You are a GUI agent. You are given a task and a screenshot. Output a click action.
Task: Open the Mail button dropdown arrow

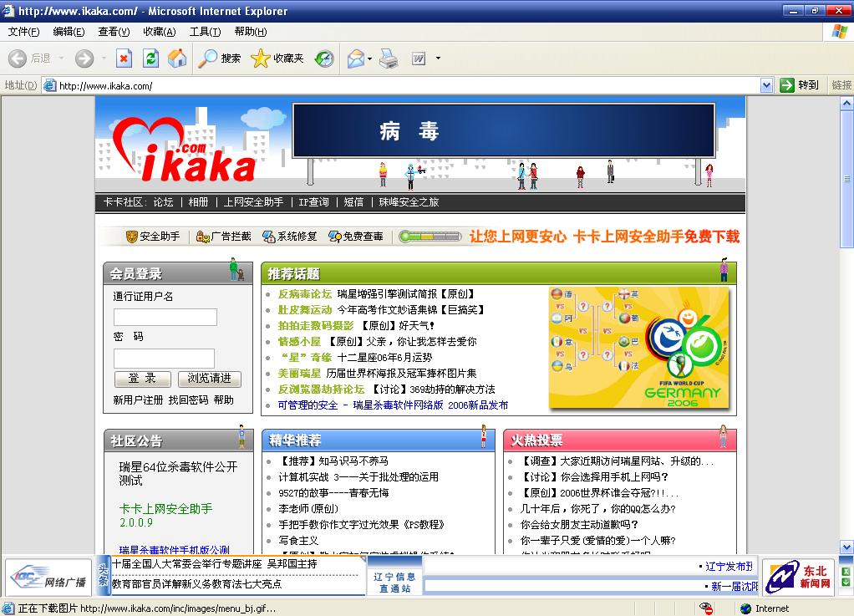pyautogui.click(x=370, y=59)
